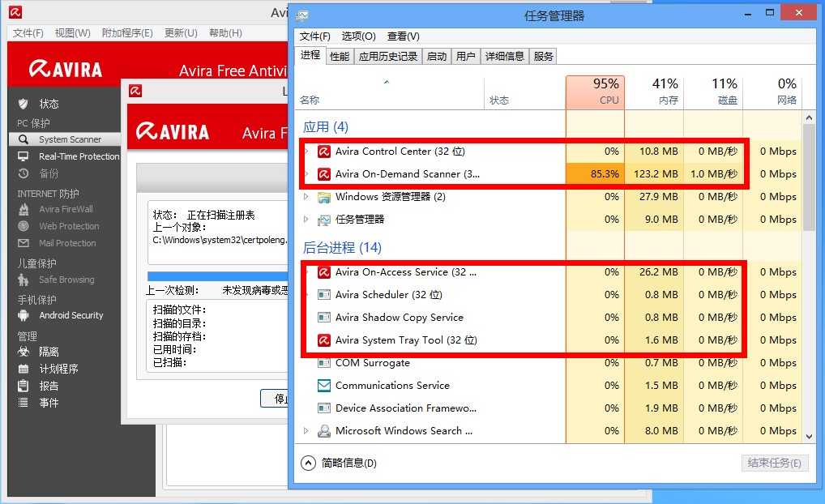825x504 pixels.
Task: Open the Task Manager 查看(V) menu
Action: click(x=403, y=36)
